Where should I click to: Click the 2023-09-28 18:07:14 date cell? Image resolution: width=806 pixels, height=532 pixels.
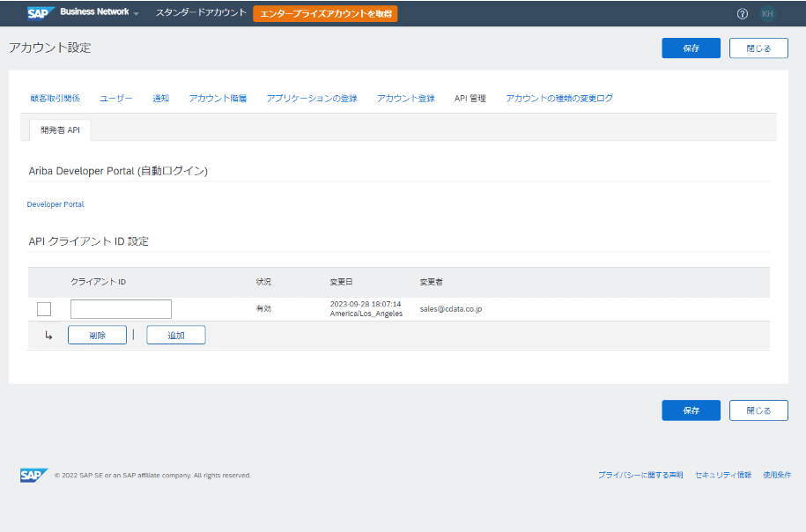point(366,309)
